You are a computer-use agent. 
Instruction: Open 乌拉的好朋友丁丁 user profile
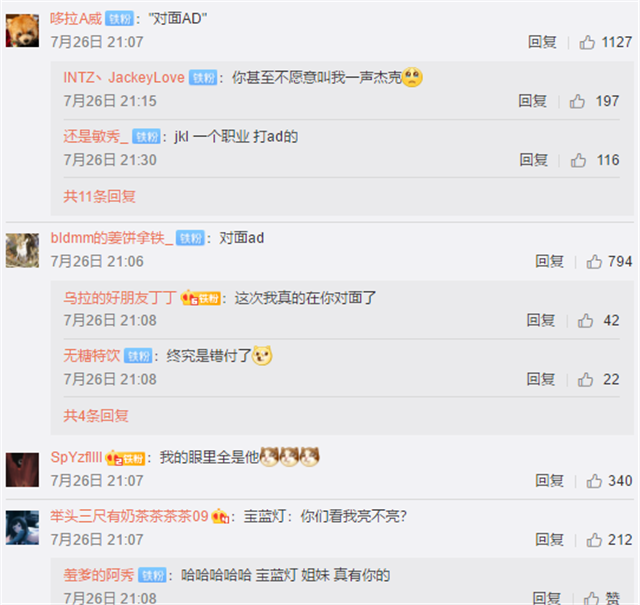coord(120,298)
